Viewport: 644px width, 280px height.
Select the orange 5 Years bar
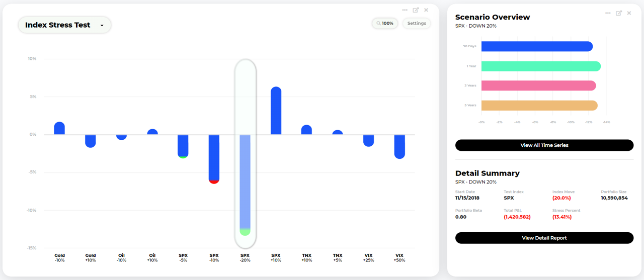click(539, 106)
